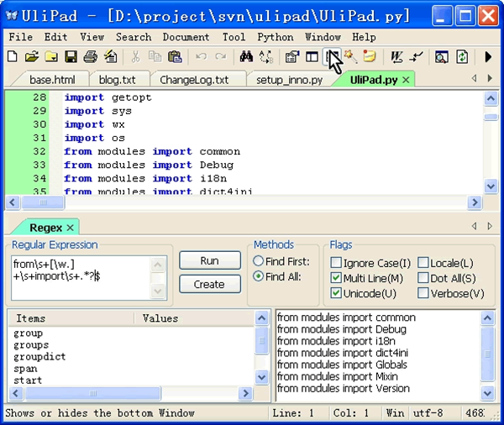Click the Paste clipboard icon
Image resolution: width=504 pixels, height=425 pixels.
click(175, 57)
